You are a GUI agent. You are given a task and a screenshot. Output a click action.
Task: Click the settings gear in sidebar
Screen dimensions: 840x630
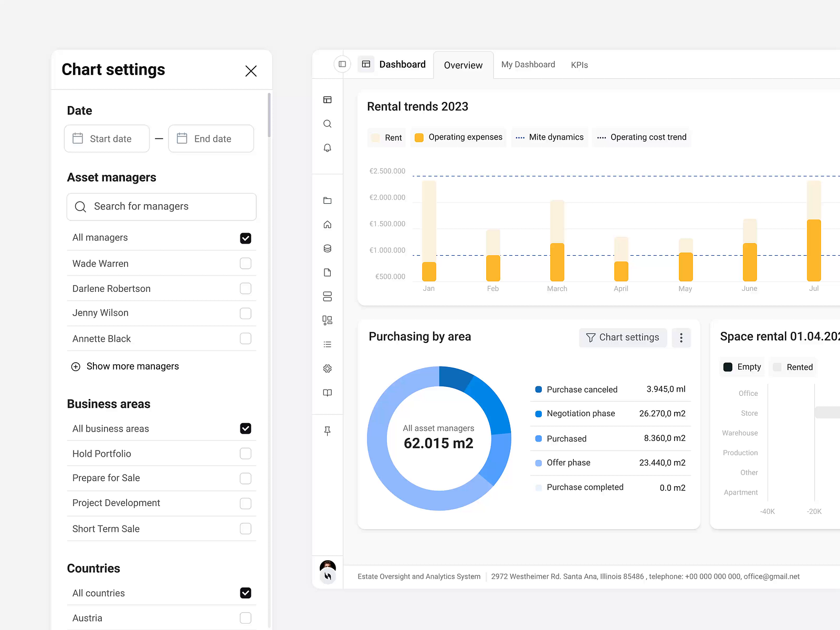(328, 369)
